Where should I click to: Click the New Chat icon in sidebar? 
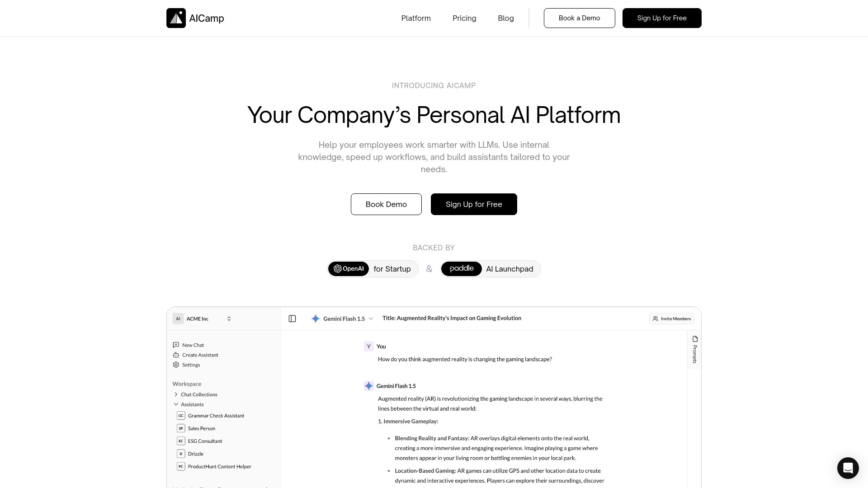(176, 344)
